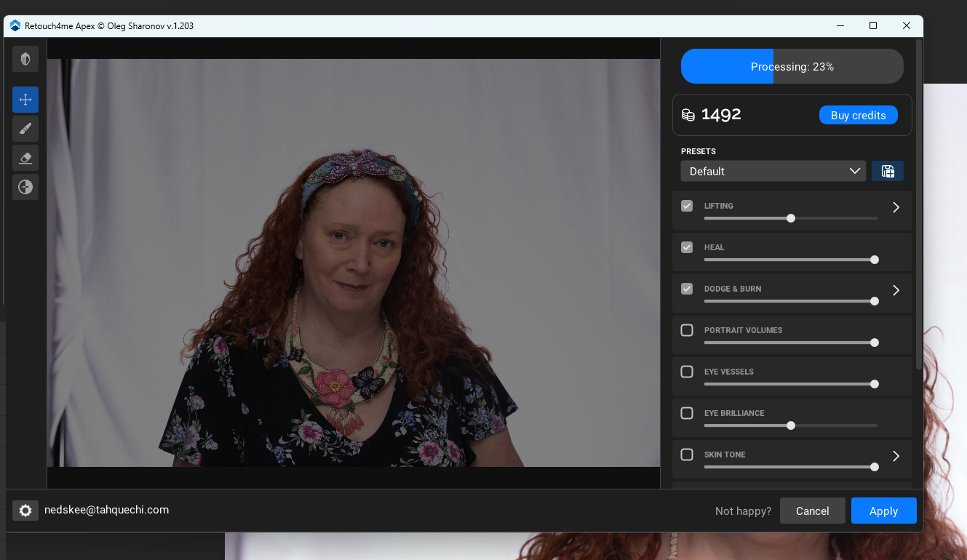
Task: Open the Default presets dropdown
Action: [773, 171]
